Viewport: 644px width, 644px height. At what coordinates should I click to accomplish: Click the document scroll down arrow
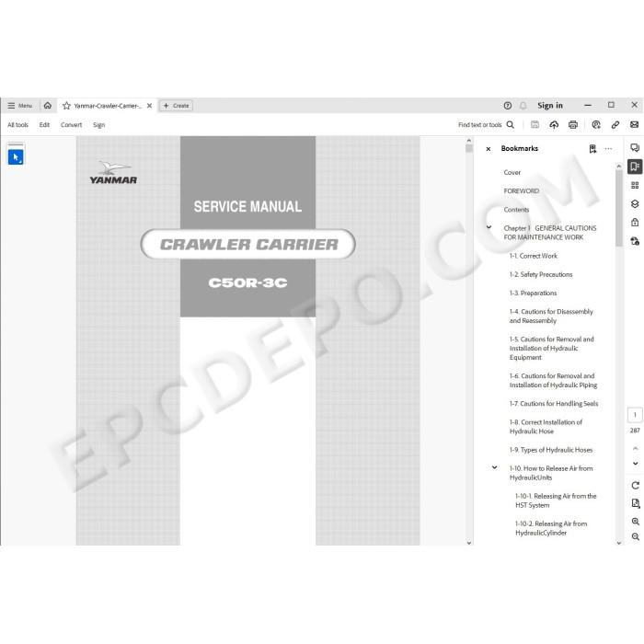click(469, 543)
